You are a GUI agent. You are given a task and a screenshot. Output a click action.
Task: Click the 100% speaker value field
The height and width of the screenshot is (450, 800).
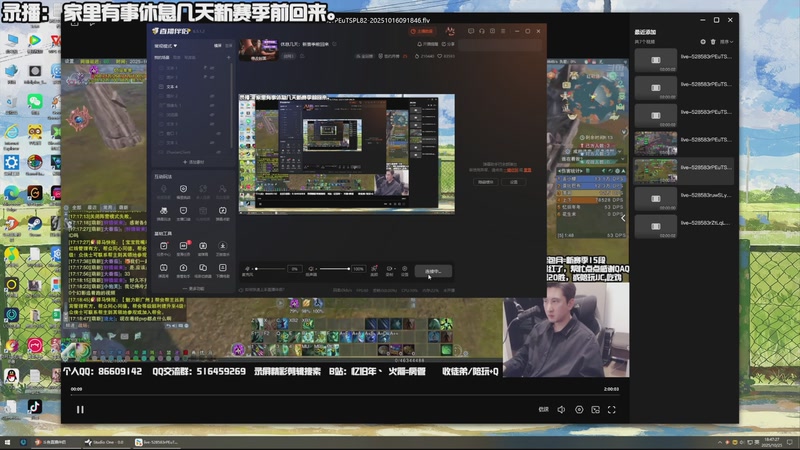click(x=358, y=268)
